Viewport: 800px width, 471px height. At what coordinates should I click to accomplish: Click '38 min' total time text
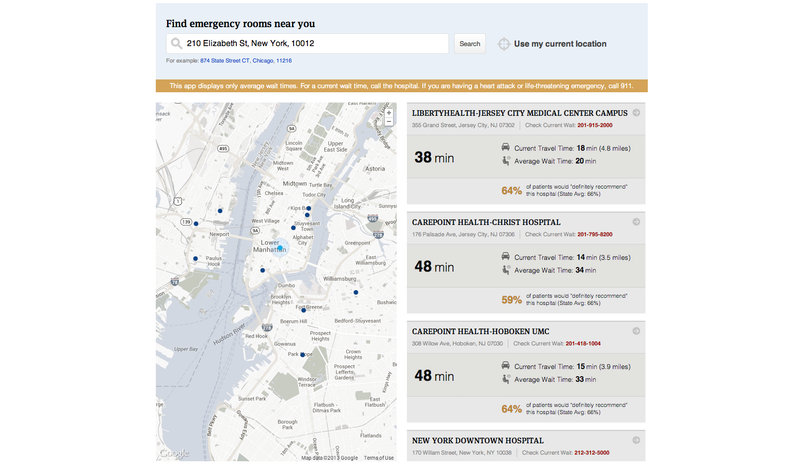click(434, 158)
